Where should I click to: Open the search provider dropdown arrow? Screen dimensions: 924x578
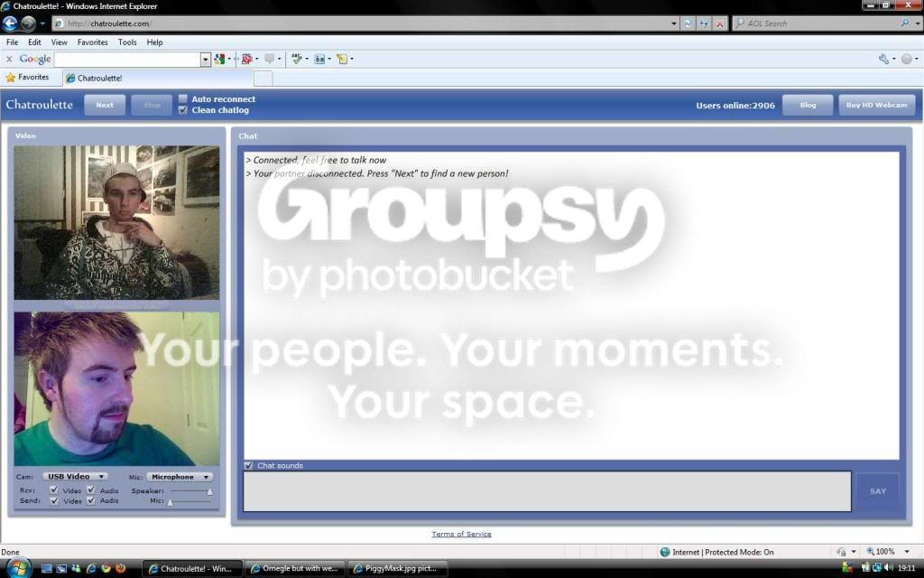[917, 23]
